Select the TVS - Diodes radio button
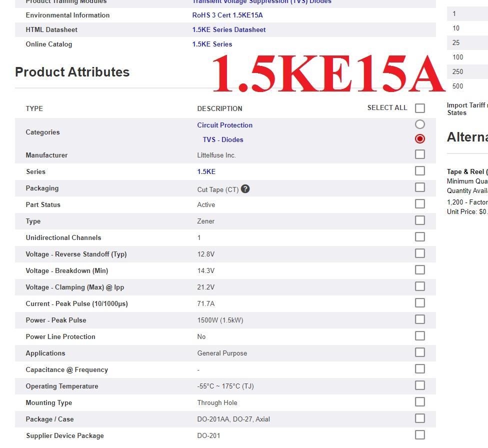Viewport: 488px width, 448px height. tap(420, 138)
